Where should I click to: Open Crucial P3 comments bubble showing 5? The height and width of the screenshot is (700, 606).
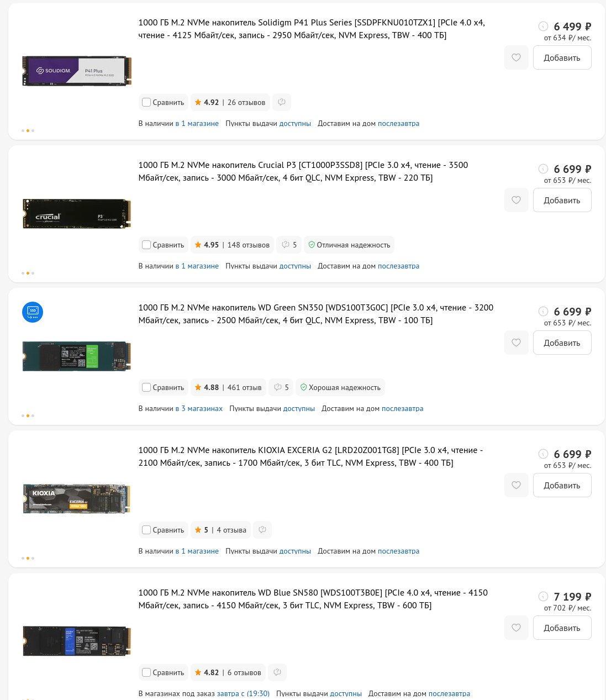coord(289,245)
